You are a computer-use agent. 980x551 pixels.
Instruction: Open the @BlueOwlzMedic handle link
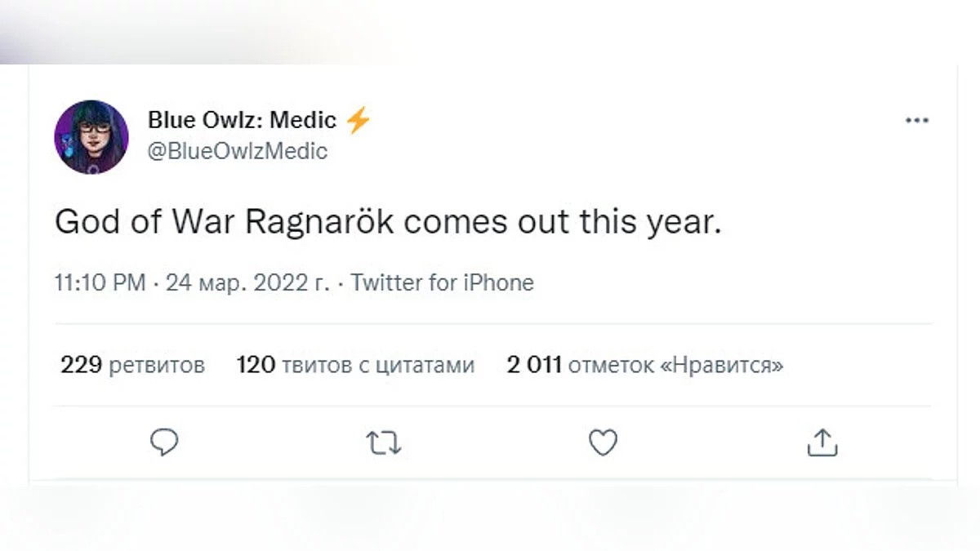pos(237,151)
